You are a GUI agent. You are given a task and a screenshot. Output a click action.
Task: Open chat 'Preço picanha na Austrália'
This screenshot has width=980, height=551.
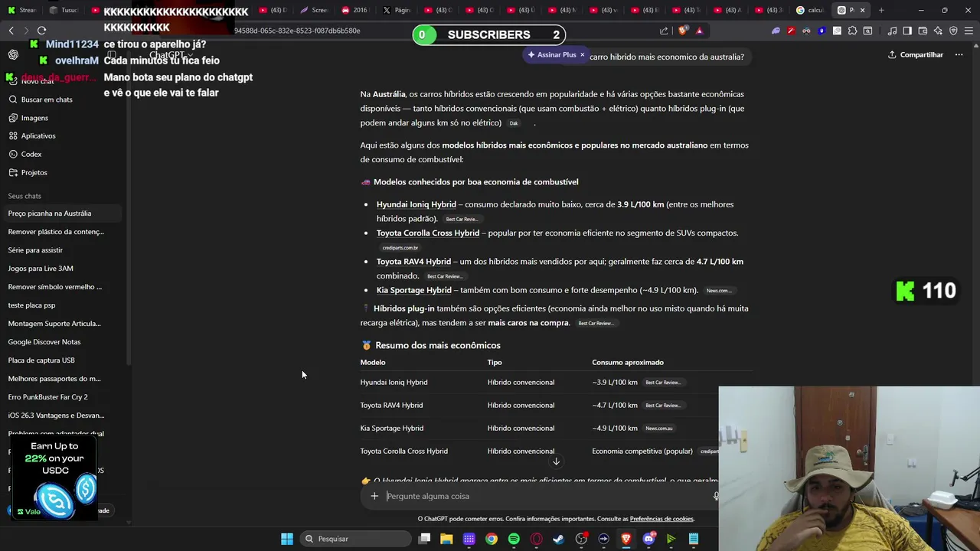pos(61,214)
